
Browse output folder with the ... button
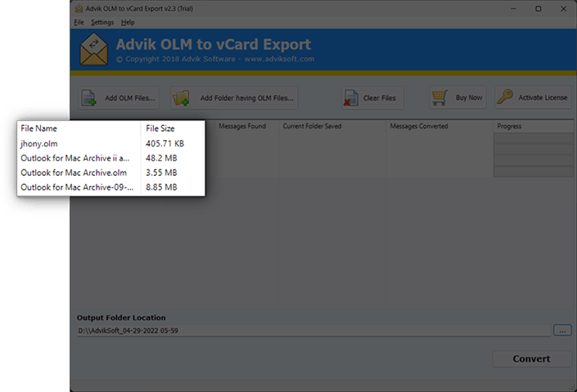562,330
